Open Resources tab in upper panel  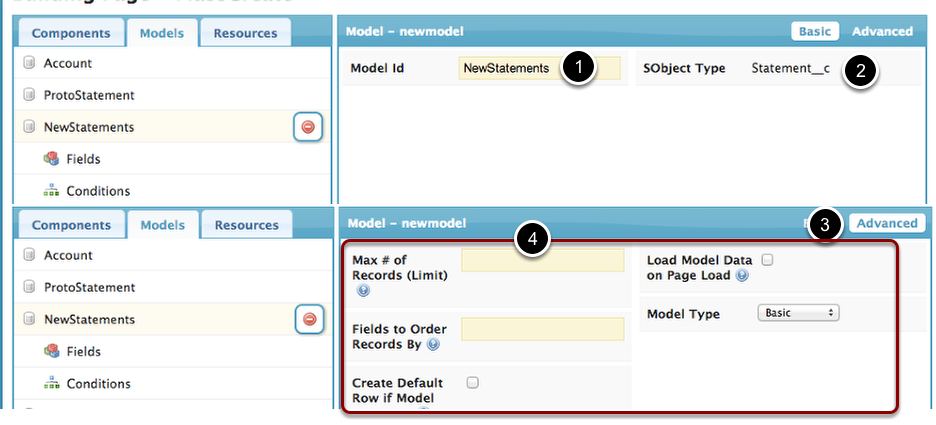click(246, 32)
